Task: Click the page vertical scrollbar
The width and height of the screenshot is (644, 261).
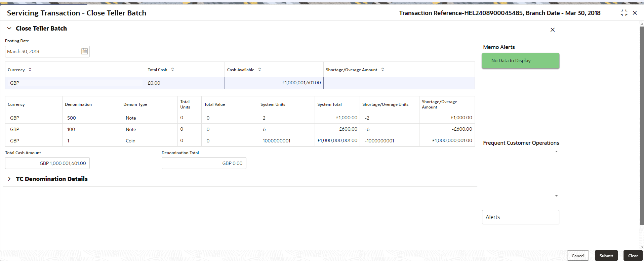Action: point(642,126)
